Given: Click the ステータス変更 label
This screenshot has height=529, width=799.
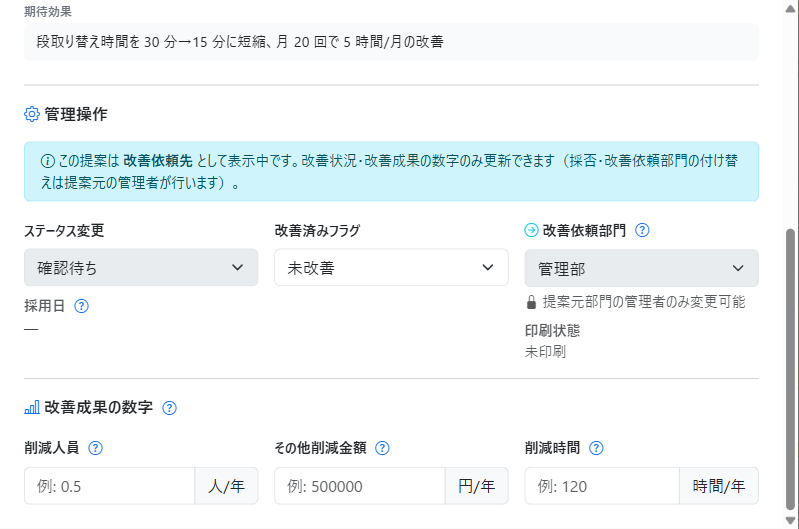Looking at the screenshot, I should (x=64, y=230).
